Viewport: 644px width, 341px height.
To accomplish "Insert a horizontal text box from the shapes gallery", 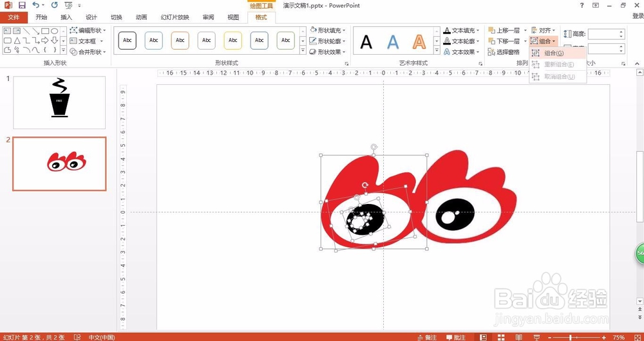I will click(x=7, y=31).
